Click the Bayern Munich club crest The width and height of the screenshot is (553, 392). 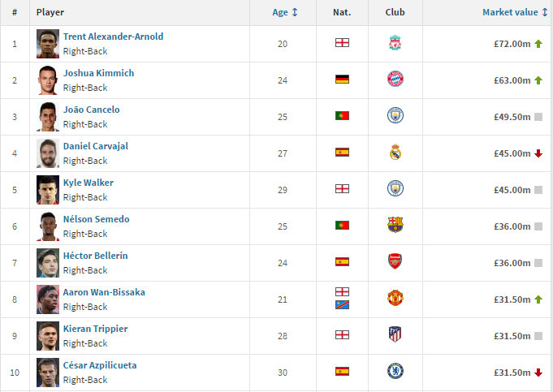395,79
